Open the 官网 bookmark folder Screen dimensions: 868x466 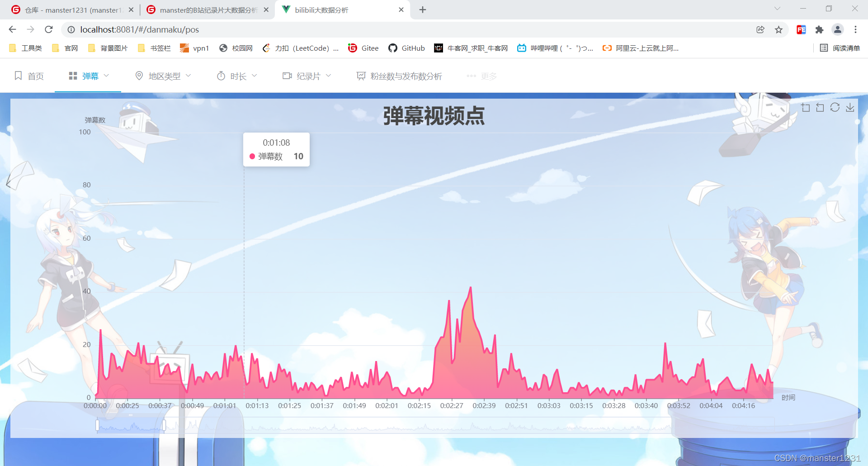(65, 48)
